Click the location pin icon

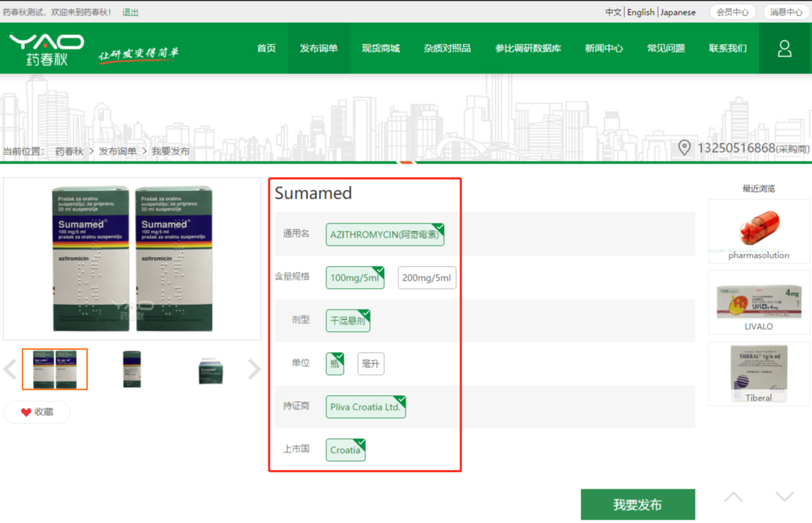coord(684,147)
